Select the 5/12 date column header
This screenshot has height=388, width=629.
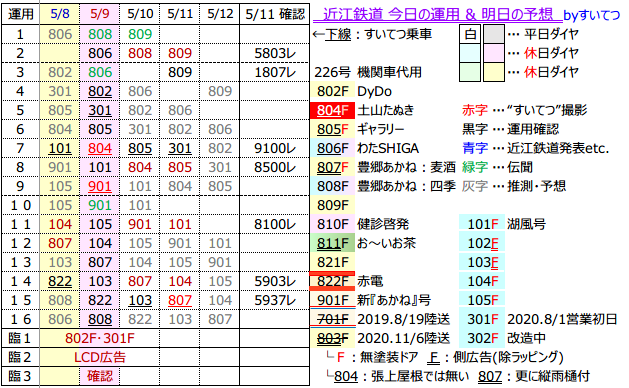[220, 14]
